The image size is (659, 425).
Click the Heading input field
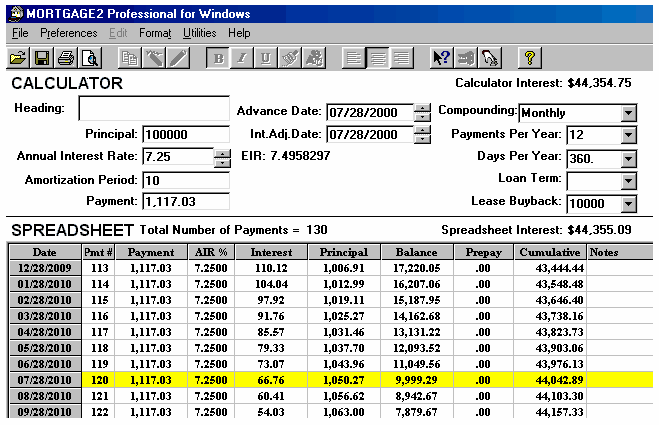coord(154,109)
